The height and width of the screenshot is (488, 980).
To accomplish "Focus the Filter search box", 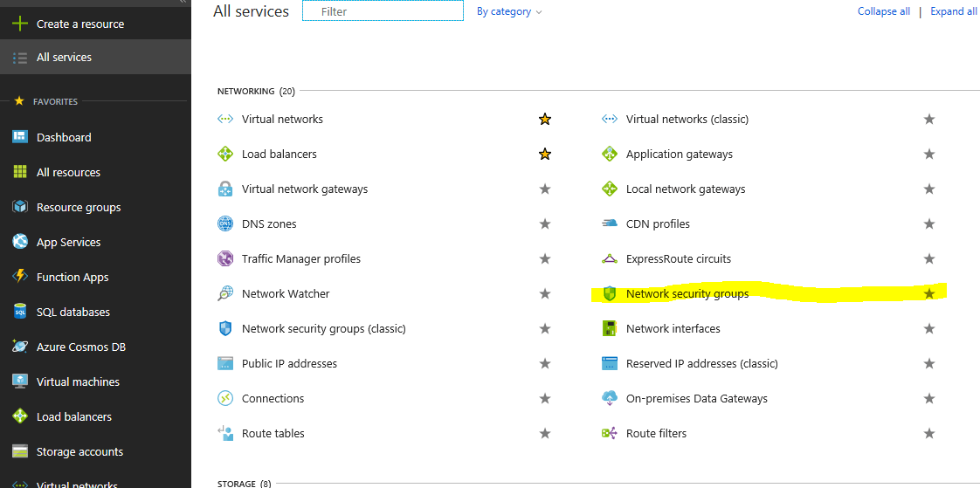I will click(x=383, y=11).
